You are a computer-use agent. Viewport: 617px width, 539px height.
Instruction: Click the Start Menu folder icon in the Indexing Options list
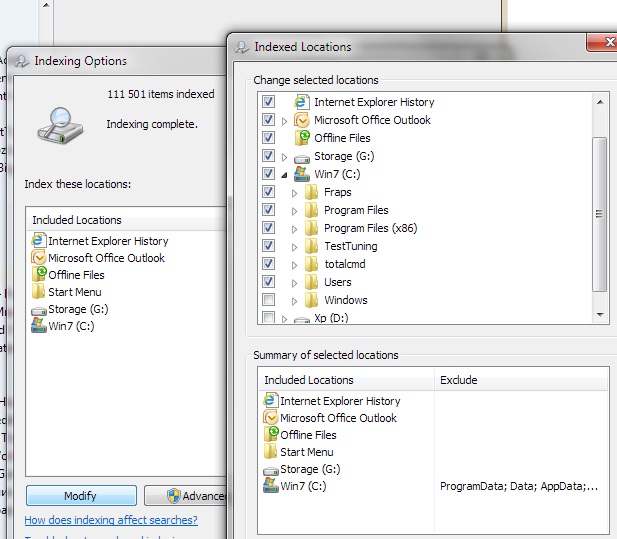click(x=38, y=292)
